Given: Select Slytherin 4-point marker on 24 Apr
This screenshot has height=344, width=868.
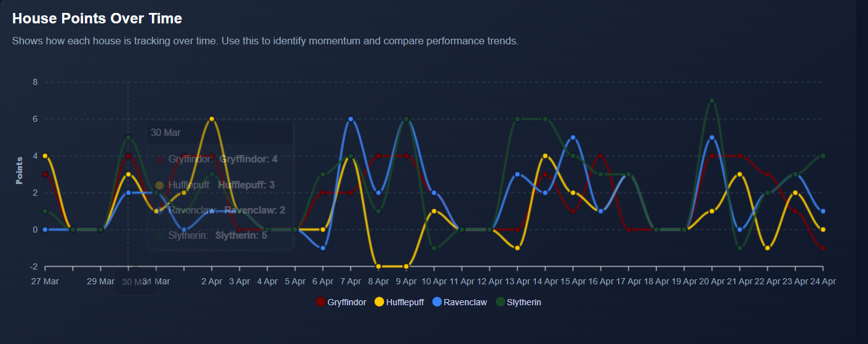Looking at the screenshot, I should 823,156.
